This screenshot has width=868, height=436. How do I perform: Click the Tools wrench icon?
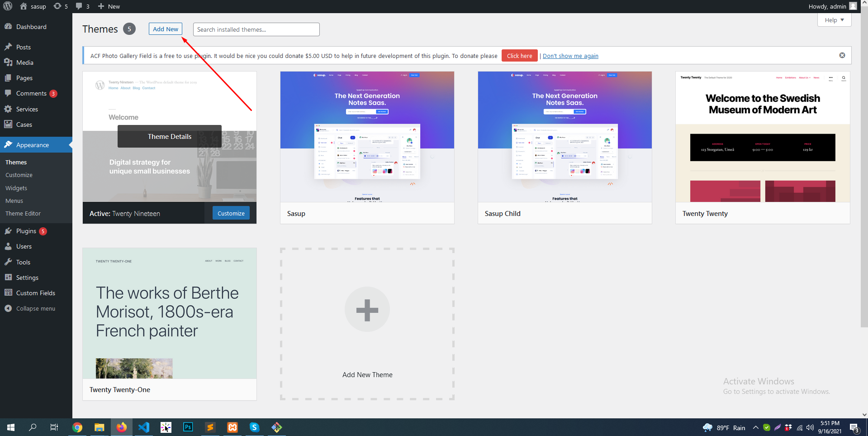(x=8, y=262)
